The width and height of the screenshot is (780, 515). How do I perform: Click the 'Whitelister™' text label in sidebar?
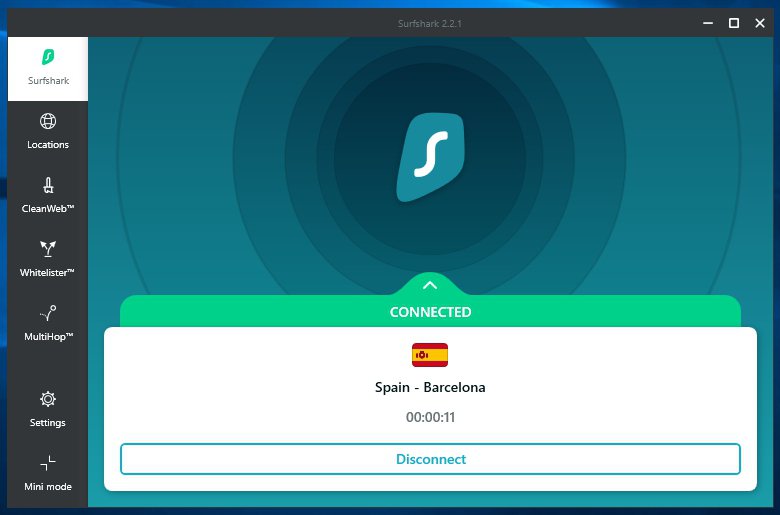point(48,272)
